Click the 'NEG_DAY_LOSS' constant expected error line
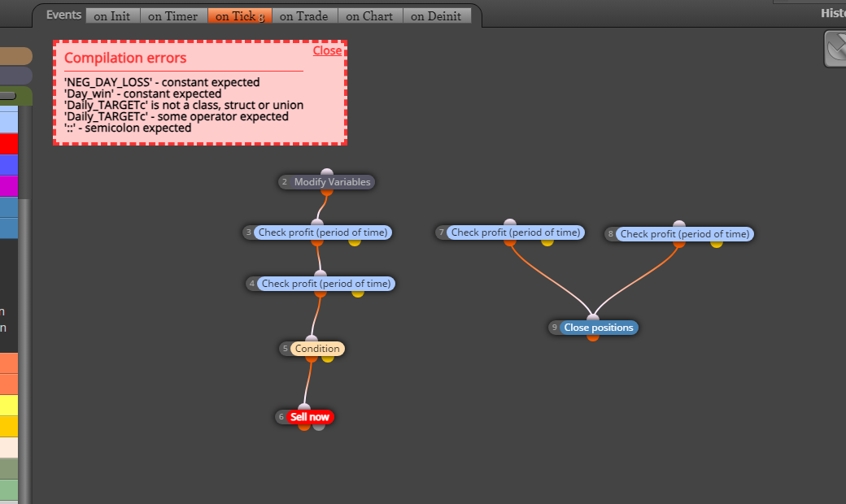 (x=162, y=82)
